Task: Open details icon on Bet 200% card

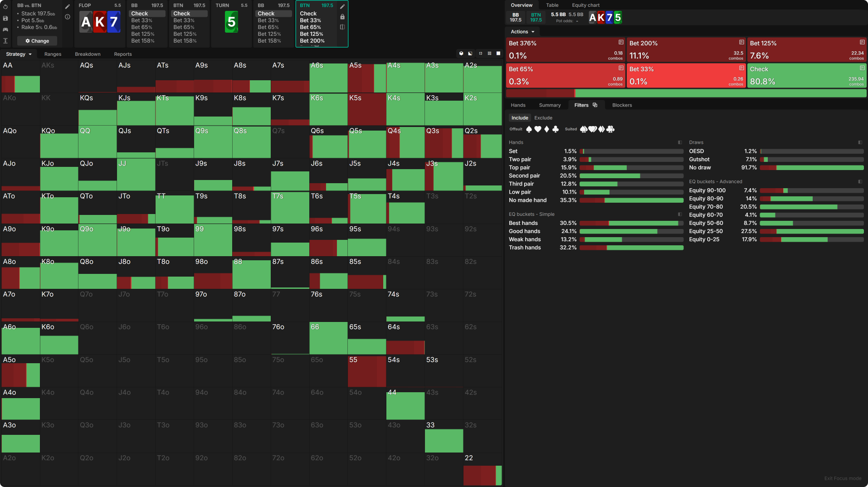Action: click(741, 42)
